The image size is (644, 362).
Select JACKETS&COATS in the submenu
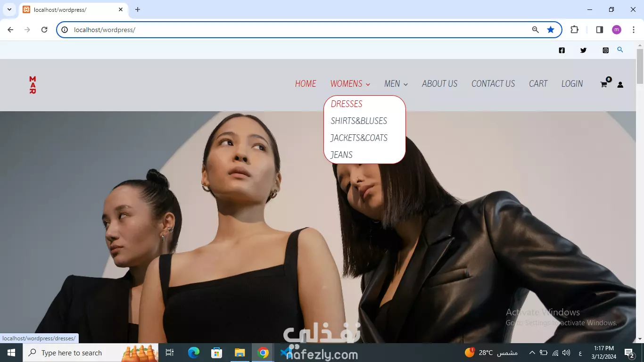point(359,138)
